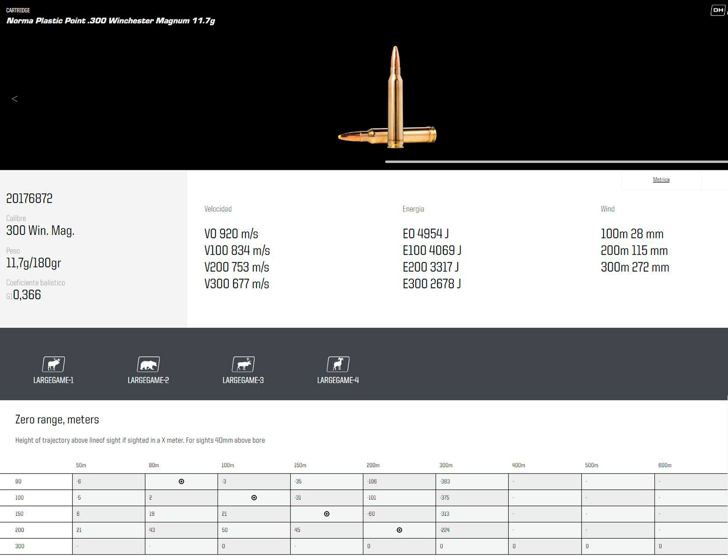Click V0 920 m/s velocity value

[231, 234]
